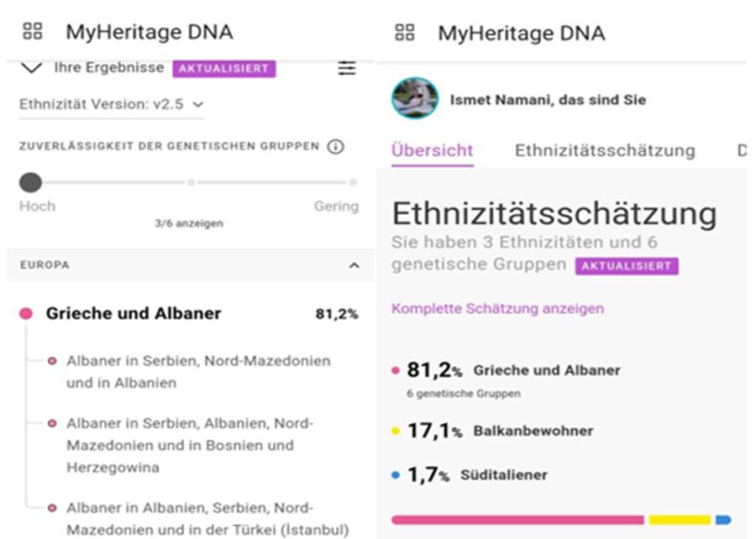This screenshot has width=756, height=539.
Task: Set reliability slider to the Gering end point
Action: point(353,182)
